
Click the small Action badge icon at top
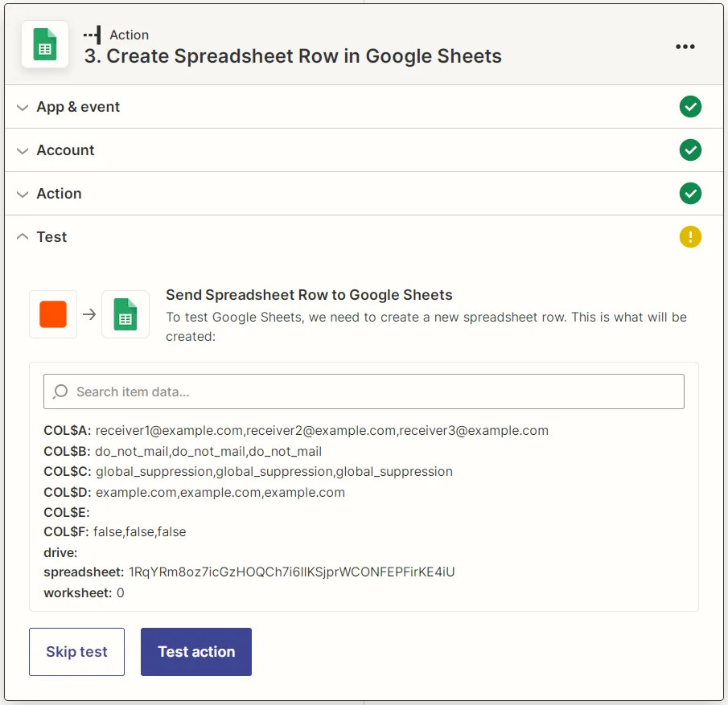(94, 35)
